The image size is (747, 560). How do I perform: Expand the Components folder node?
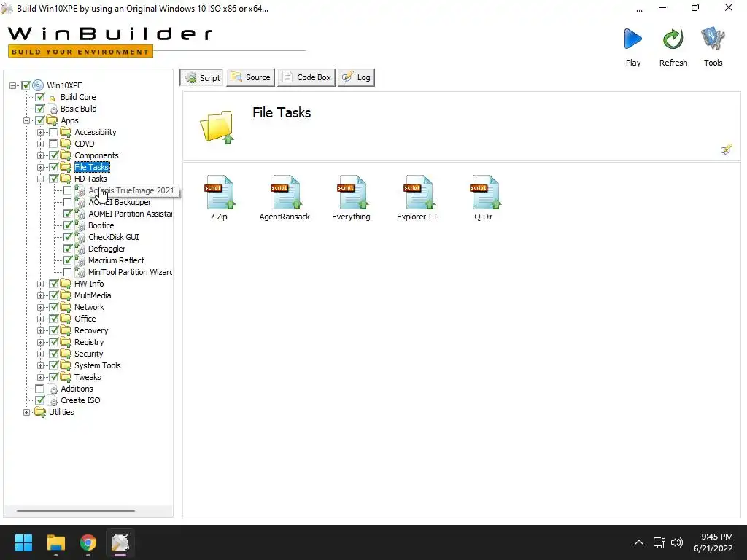tap(41, 156)
